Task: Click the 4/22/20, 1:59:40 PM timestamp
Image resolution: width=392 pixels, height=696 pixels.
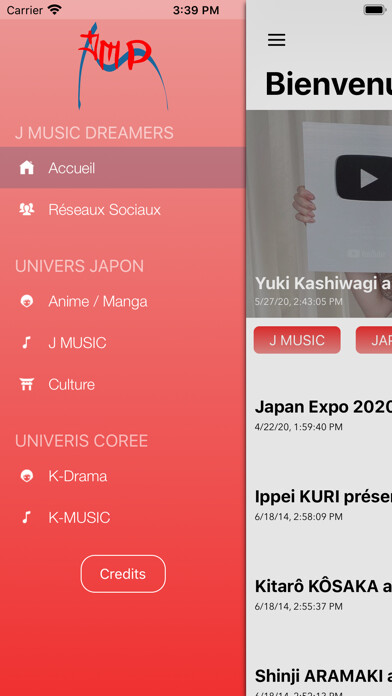Action: (x=299, y=427)
